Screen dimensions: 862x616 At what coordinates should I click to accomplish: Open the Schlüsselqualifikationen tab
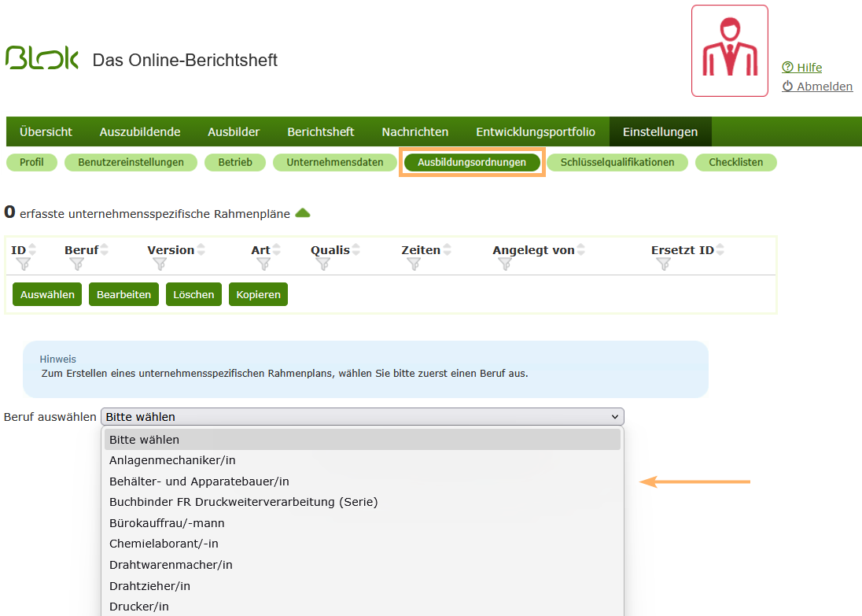coord(617,162)
